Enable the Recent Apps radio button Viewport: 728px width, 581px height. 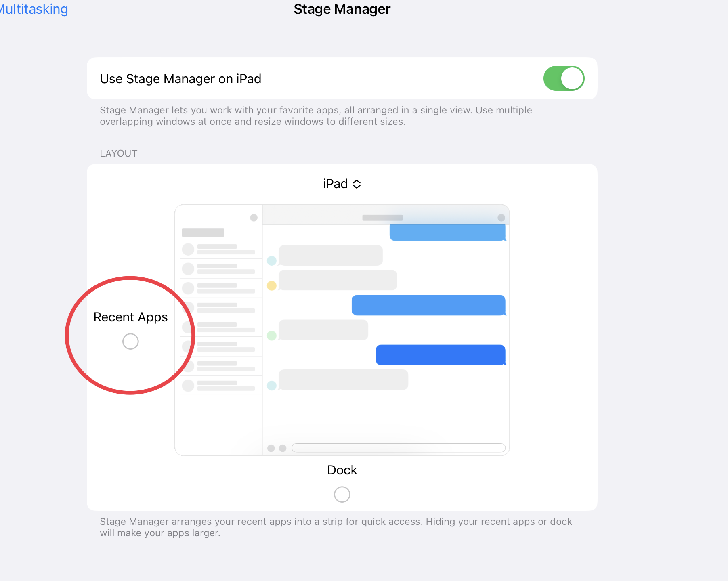tap(130, 342)
